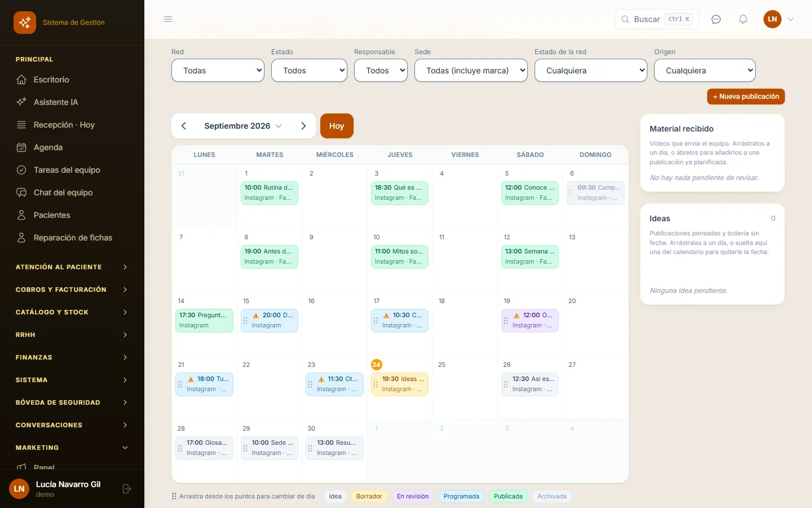812x508 pixels.
Task: Expand Cobros y Facturación section
Action: tap(72, 290)
